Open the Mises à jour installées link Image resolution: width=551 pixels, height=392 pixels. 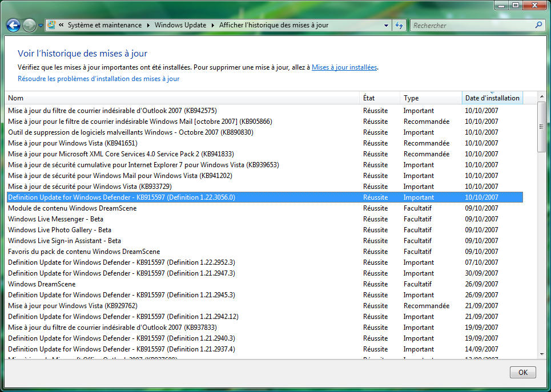[x=344, y=67]
